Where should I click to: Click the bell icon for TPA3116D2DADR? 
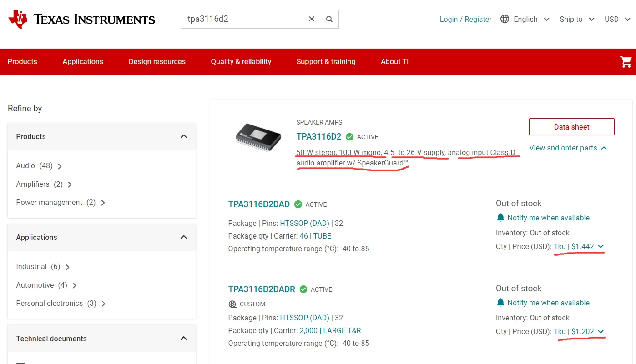(500, 303)
